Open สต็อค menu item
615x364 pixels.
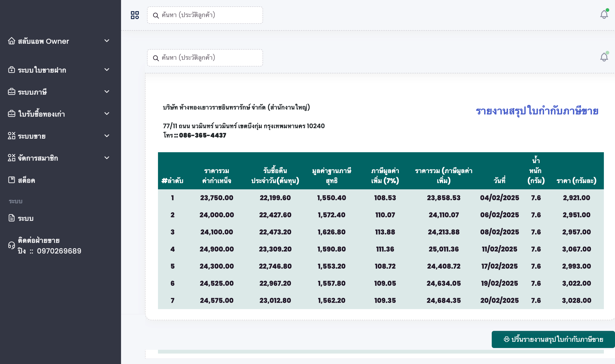pos(26,180)
